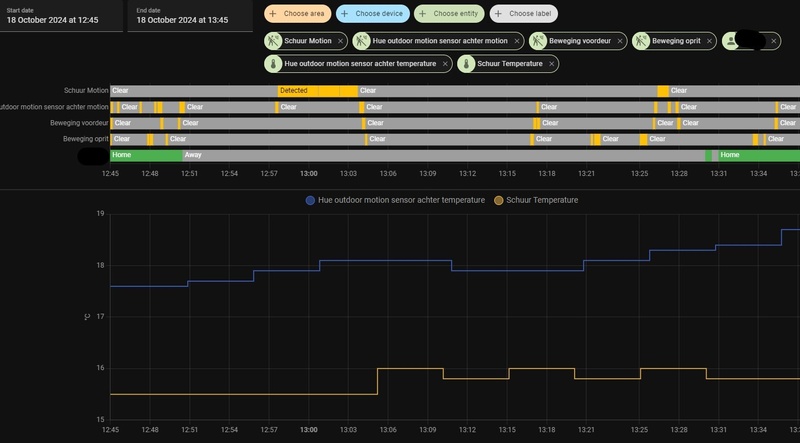The image size is (800, 443).
Task: Toggle Schuur Temperature series in legend
Action: [536, 200]
